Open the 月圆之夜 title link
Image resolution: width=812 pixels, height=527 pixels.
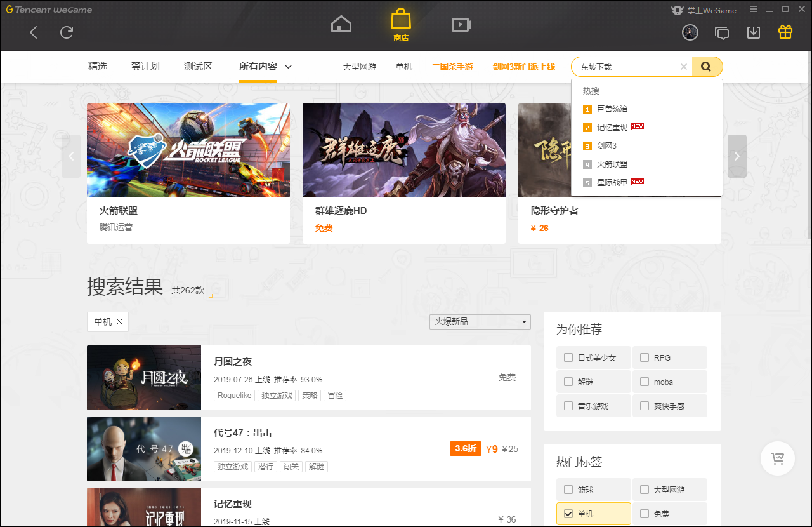coord(233,361)
